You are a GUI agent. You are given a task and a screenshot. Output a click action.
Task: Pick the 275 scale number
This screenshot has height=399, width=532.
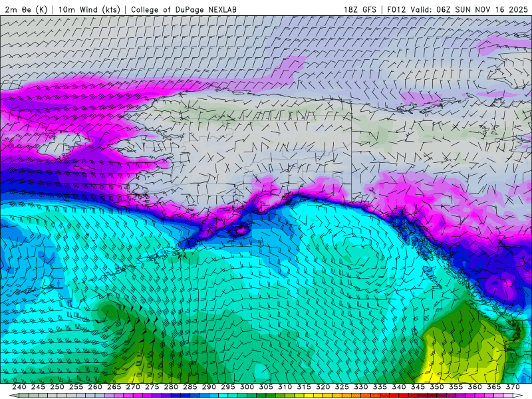[152, 387]
